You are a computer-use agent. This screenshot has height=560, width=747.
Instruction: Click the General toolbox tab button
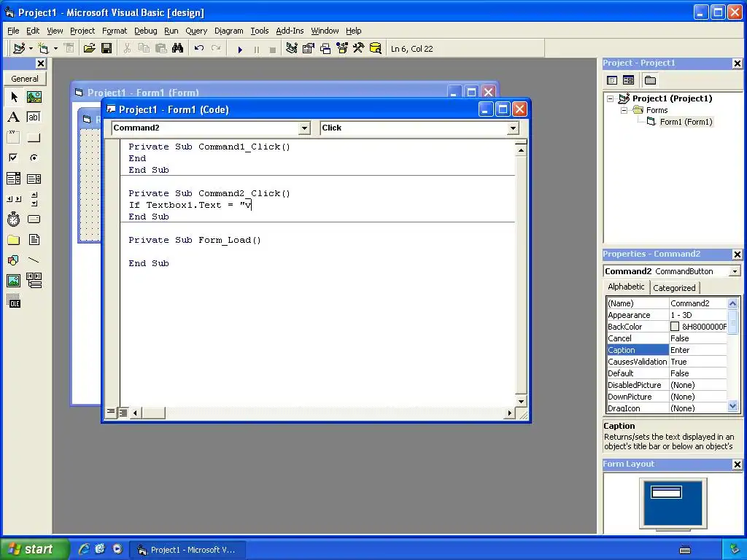[x=25, y=79]
